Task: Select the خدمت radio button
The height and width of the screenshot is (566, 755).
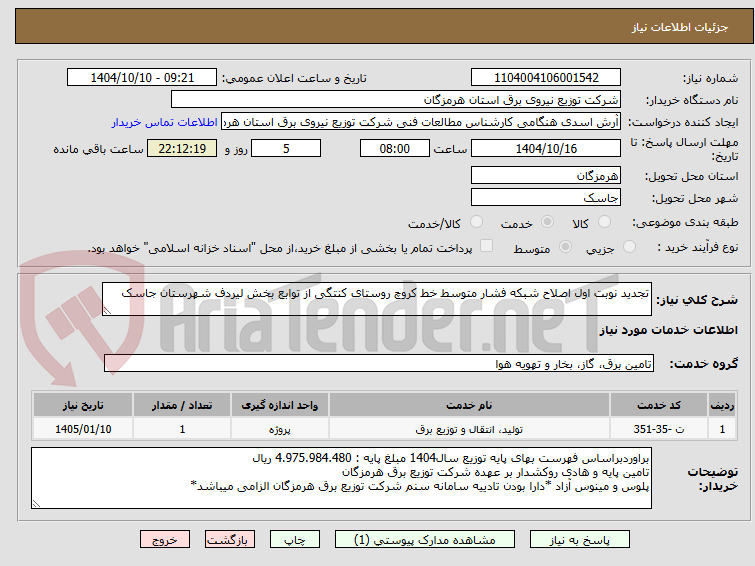Action: pyautogui.click(x=547, y=222)
